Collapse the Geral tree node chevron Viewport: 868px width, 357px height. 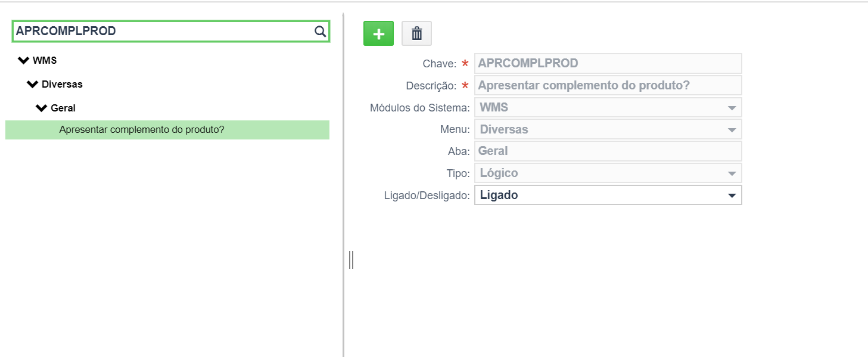(42, 108)
